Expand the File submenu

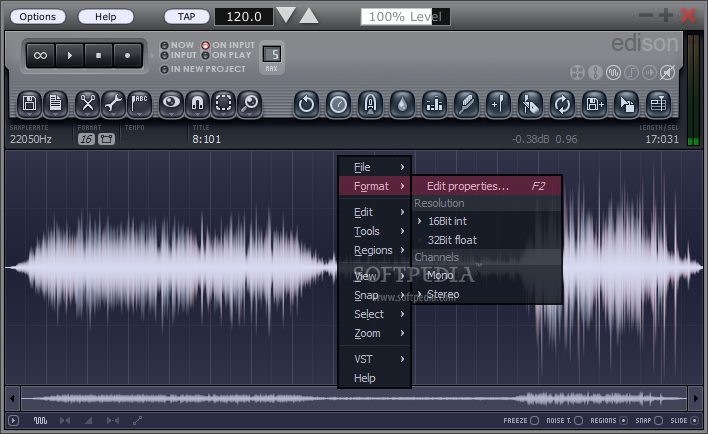point(375,167)
